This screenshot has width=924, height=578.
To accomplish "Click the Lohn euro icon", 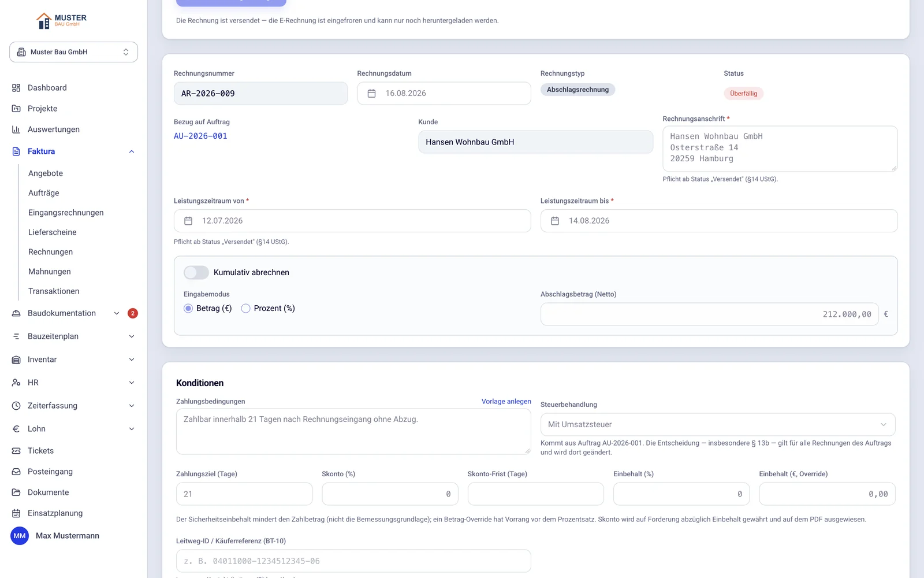I will pos(16,429).
